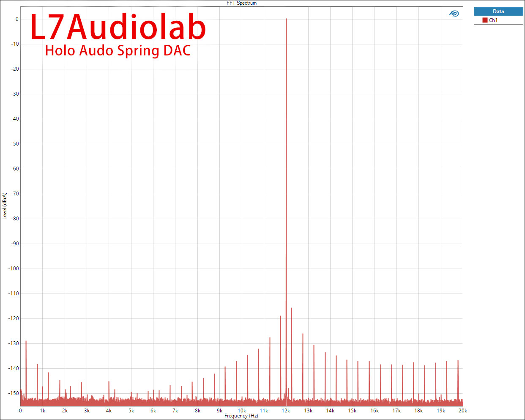This screenshot has height=420, width=525.
Task: Click the -40 level axis label
Action: pyautogui.click(x=15, y=119)
